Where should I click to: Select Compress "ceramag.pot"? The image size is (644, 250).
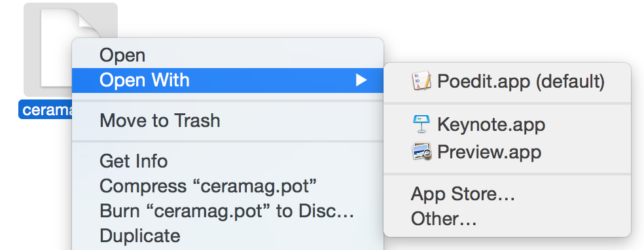[x=228, y=186]
